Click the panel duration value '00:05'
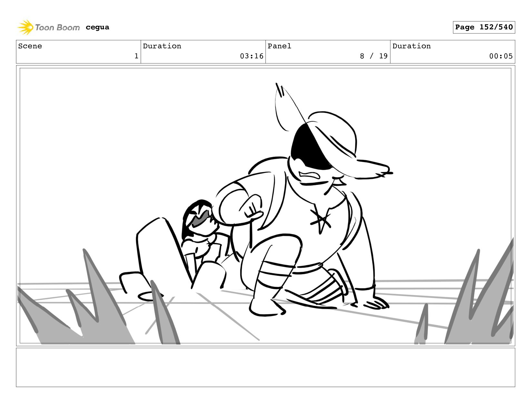The image size is (532, 411). click(x=501, y=56)
